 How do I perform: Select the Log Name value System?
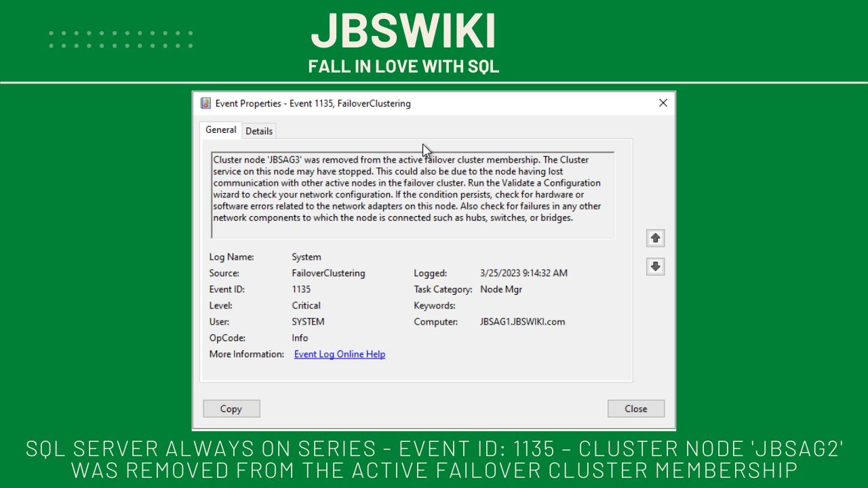tap(307, 257)
